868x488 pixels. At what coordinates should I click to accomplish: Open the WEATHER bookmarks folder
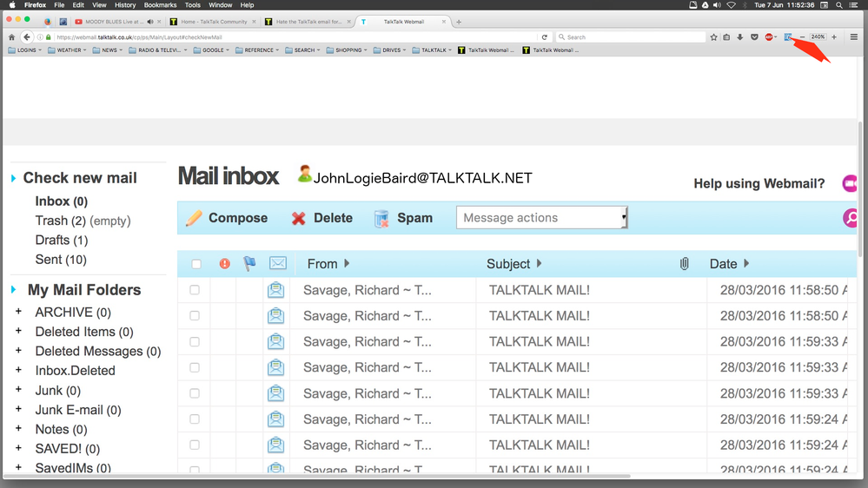pos(67,50)
